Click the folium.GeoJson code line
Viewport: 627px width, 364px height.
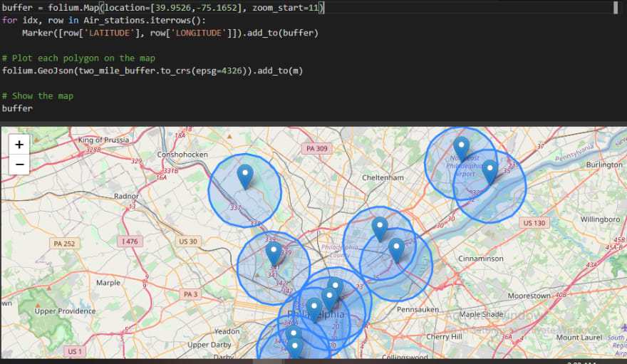tap(152, 71)
